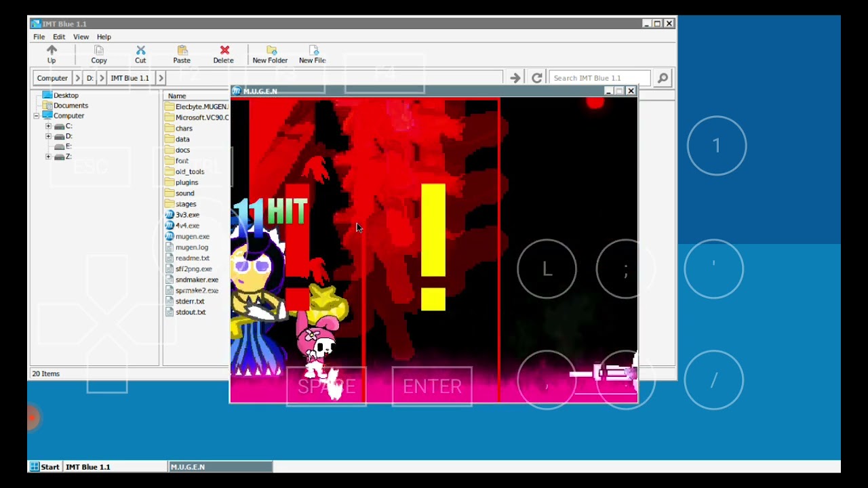Create a New Folder from toolbar
Image resolution: width=868 pixels, height=488 pixels.
point(270,54)
